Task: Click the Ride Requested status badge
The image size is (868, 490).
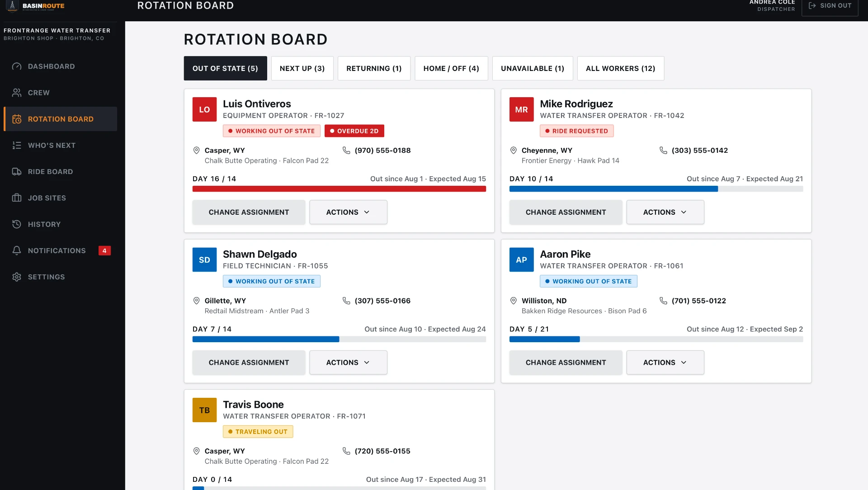Action: click(x=576, y=131)
